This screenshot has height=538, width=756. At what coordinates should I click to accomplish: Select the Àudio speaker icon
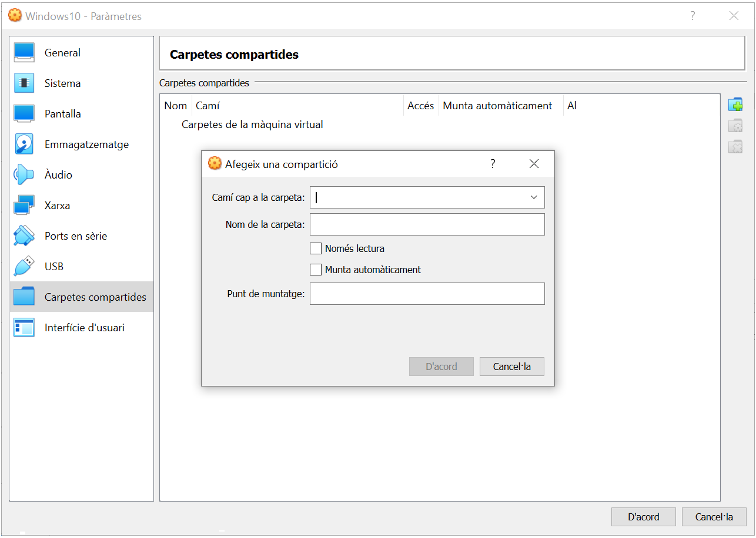[x=24, y=175]
